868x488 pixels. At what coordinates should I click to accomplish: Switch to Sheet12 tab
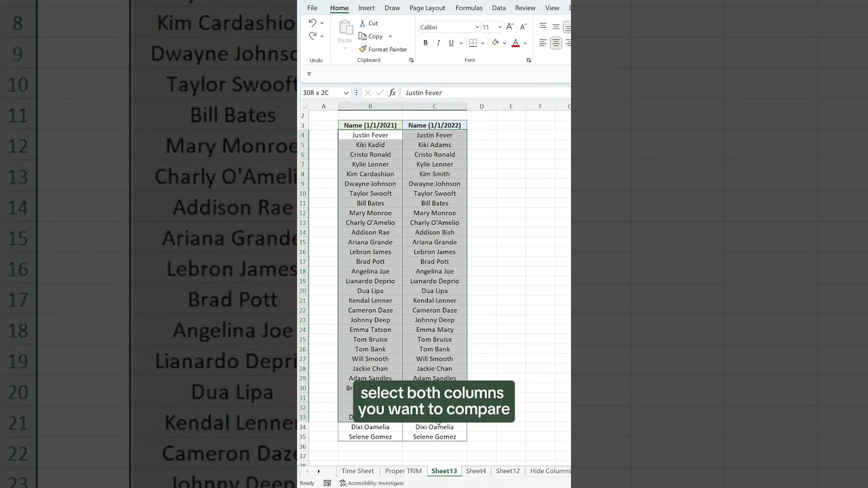pyautogui.click(x=508, y=471)
